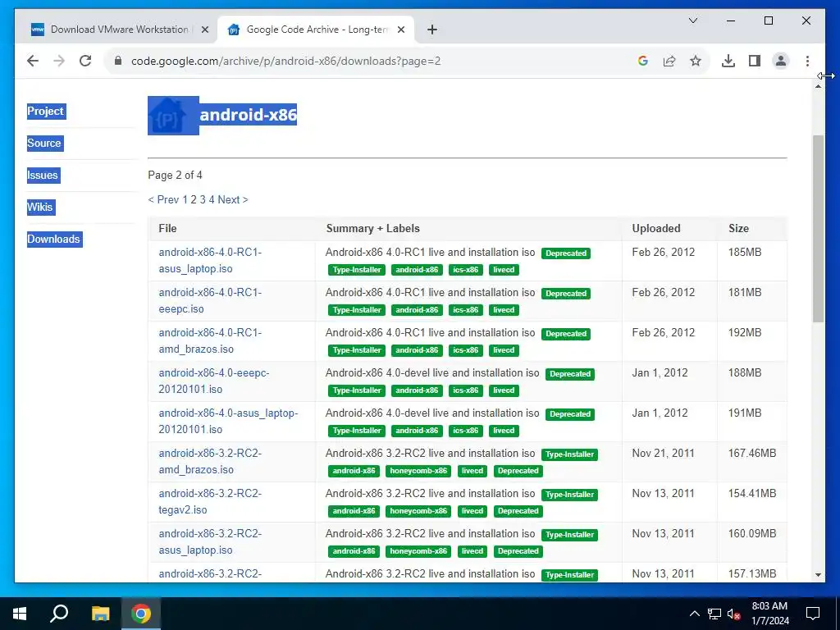
Task: Click Deprecated label in asus_laptop 4.0-RC1 row
Action: 566,253
